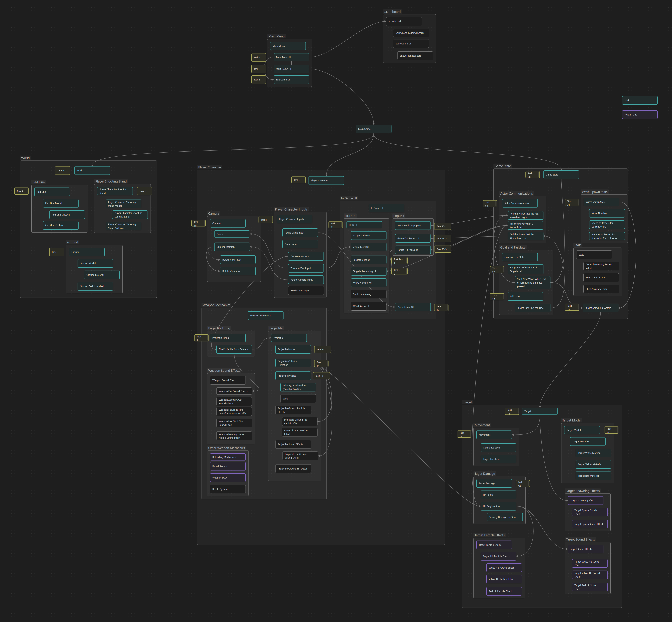Select the Scope Sprite UI node
Image resolution: width=672 pixels, height=622 pixels.
(x=369, y=236)
